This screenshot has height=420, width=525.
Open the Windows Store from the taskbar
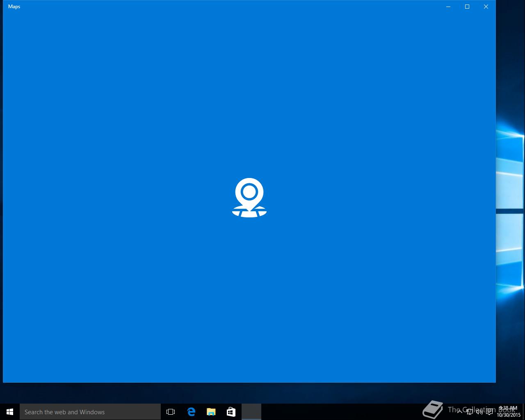pos(231,412)
